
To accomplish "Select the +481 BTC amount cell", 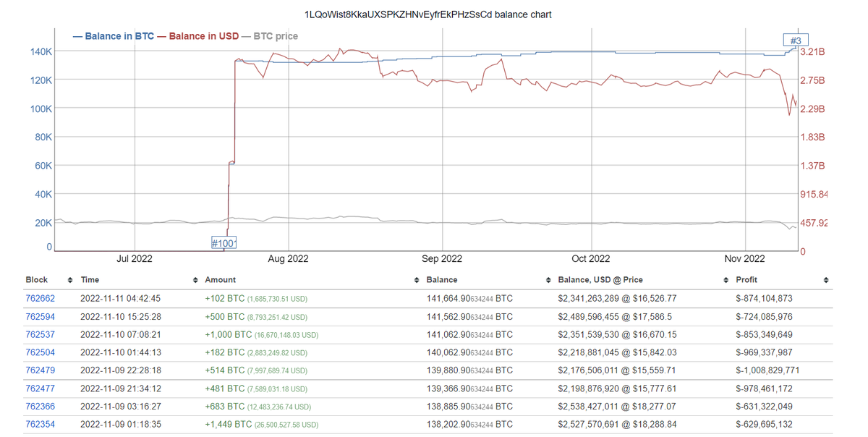I will (256, 389).
